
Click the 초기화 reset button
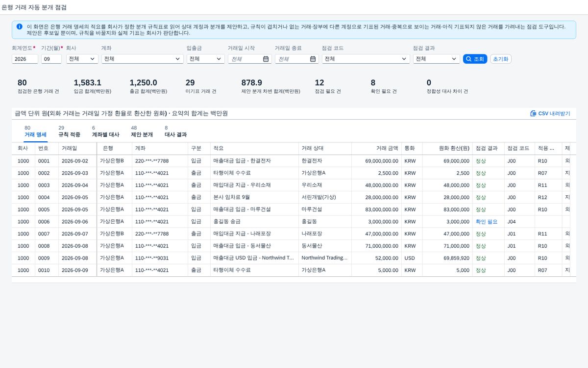coord(501,59)
